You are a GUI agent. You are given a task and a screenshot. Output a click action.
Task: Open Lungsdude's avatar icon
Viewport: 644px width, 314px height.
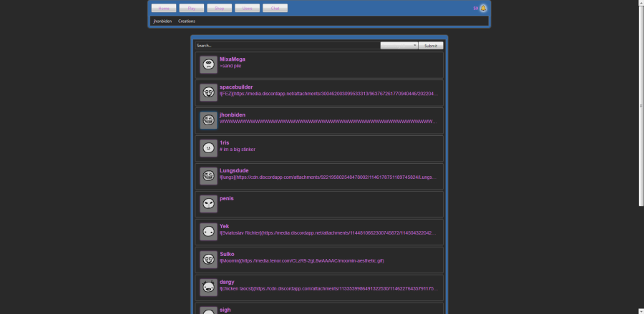(x=208, y=176)
